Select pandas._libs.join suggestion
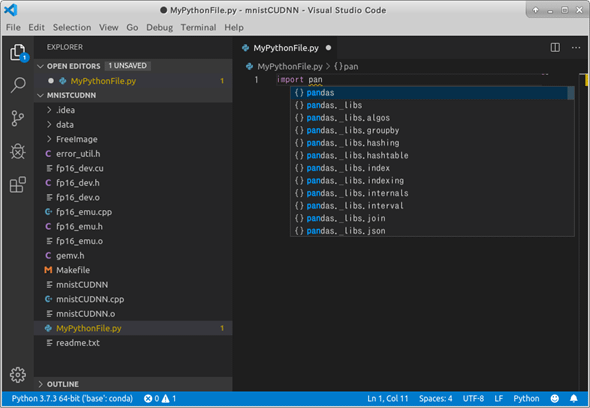 pos(429,218)
